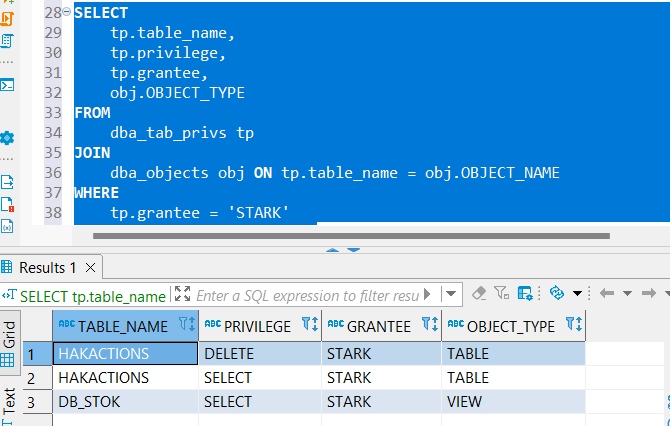Open the filter history dropdown arrow
The height and width of the screenshot is (426, 670).
point(452,294)
